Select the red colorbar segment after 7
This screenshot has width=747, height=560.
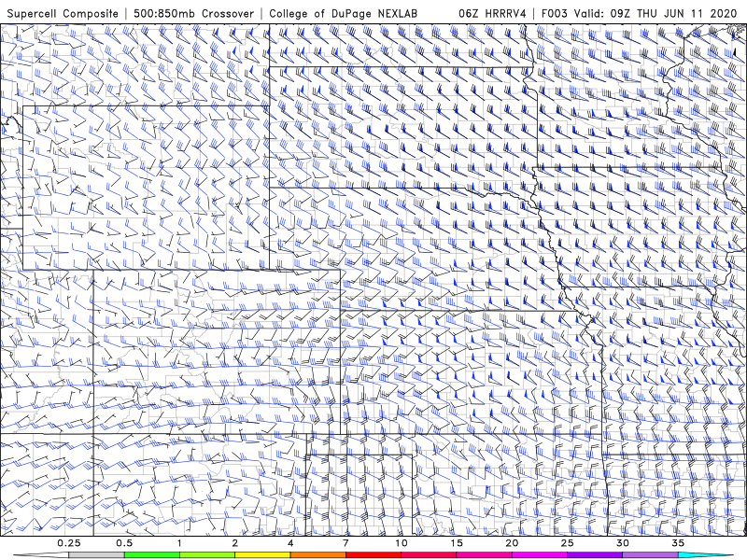tap(373, 555)
